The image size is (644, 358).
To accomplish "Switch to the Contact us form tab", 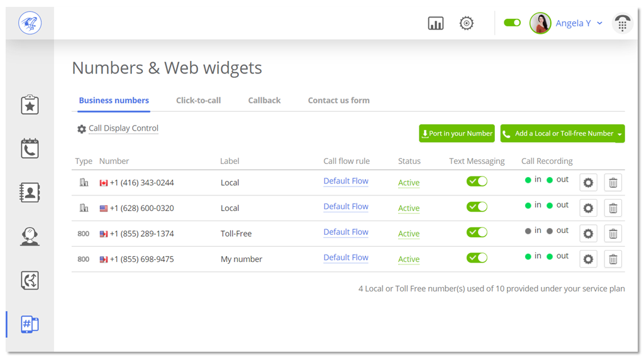I will (339, 100).
